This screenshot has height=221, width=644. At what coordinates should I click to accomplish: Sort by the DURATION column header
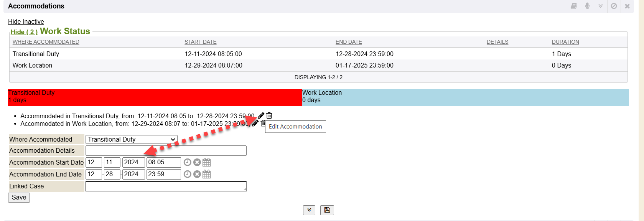pyautogui.click(x=565, y=42)
